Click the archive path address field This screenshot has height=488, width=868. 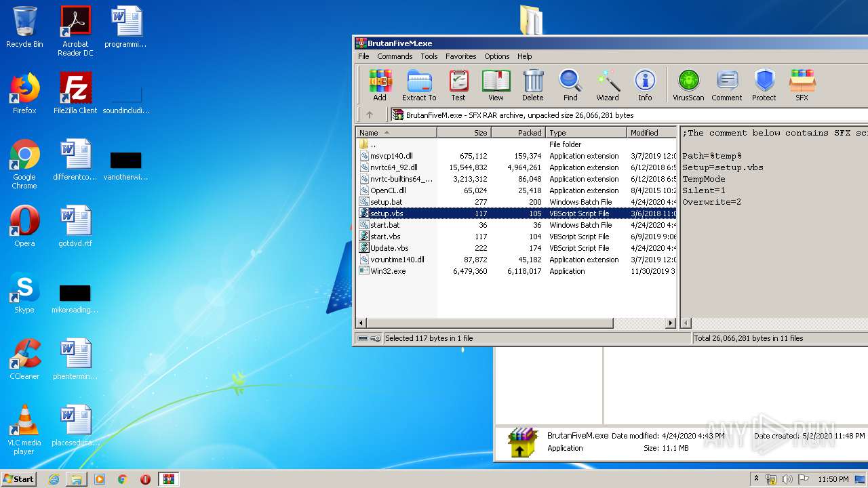(629, 115)
